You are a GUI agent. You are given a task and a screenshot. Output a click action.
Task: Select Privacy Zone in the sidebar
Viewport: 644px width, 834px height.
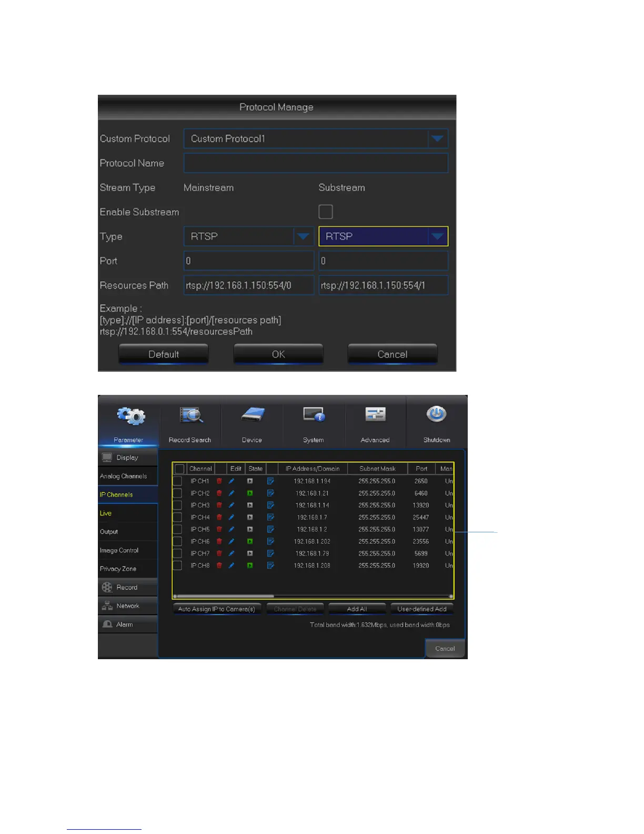tap(128, 569)
